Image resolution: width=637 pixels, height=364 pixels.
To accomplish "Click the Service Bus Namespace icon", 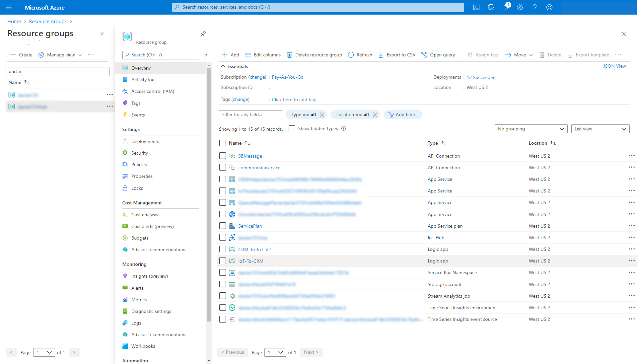I will click(232, 272).
